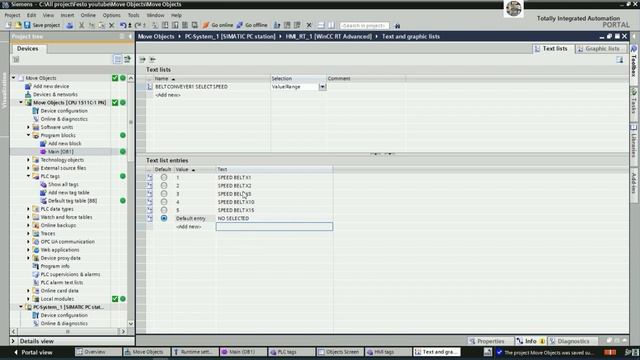Expand the PLC data types folder

29,209
